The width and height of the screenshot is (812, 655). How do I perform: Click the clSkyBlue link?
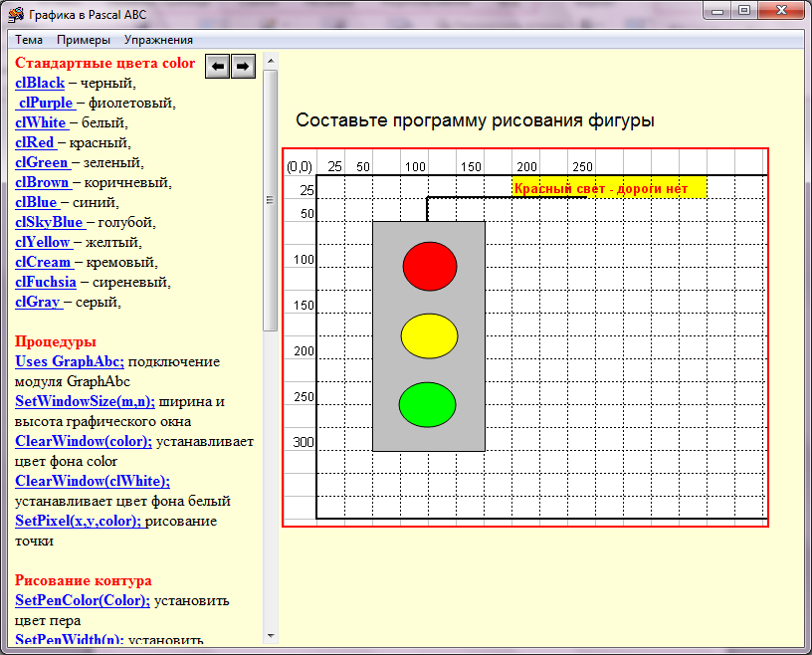coord(49,223)
